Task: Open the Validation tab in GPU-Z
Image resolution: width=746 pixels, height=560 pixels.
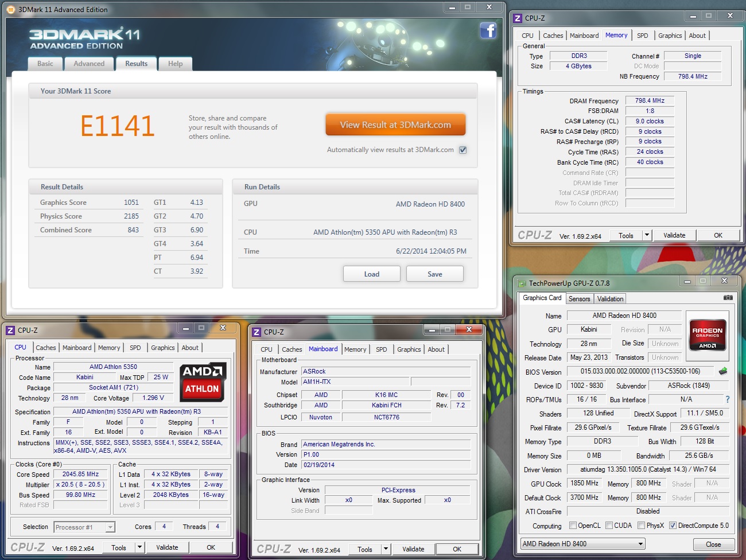Action: pos(610,299)
